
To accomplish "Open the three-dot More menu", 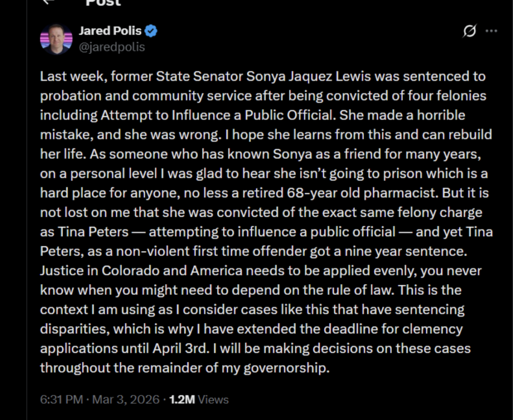I will pos(491,32).
